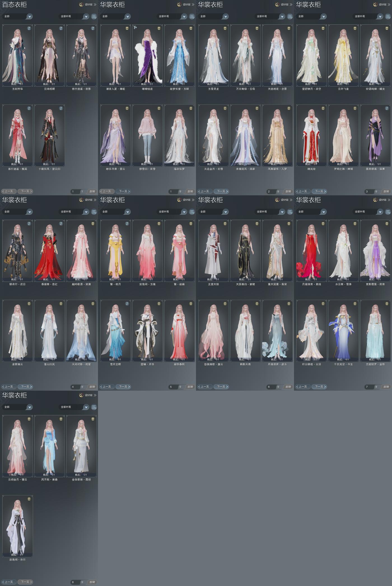Click the scissors icon on the purple fur gown card

[x=135, y=27]
